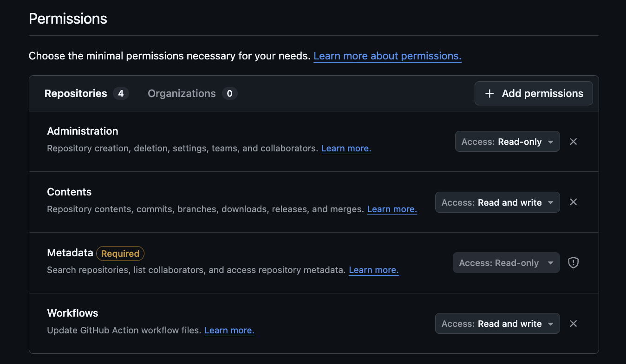Open the Workflows access level dropdown
The height and width of the screenshot is (364, 626).
click(x=497, y=324)
